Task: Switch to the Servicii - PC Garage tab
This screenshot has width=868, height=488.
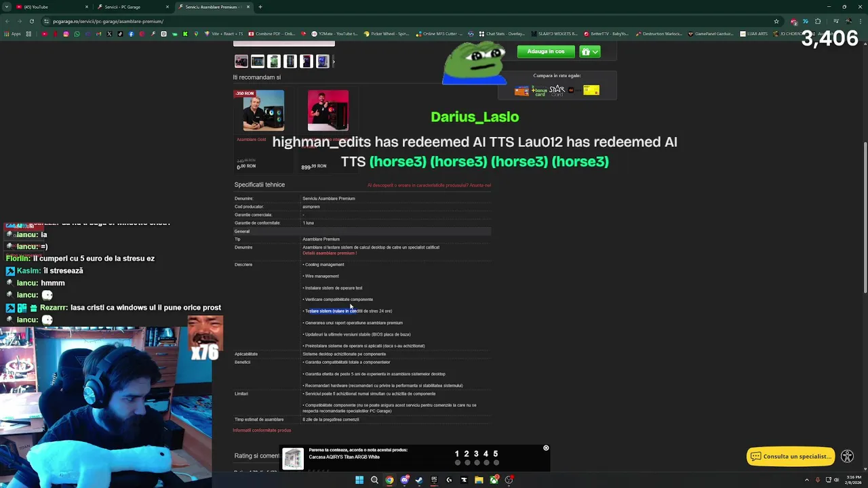Action: (132, 7)
